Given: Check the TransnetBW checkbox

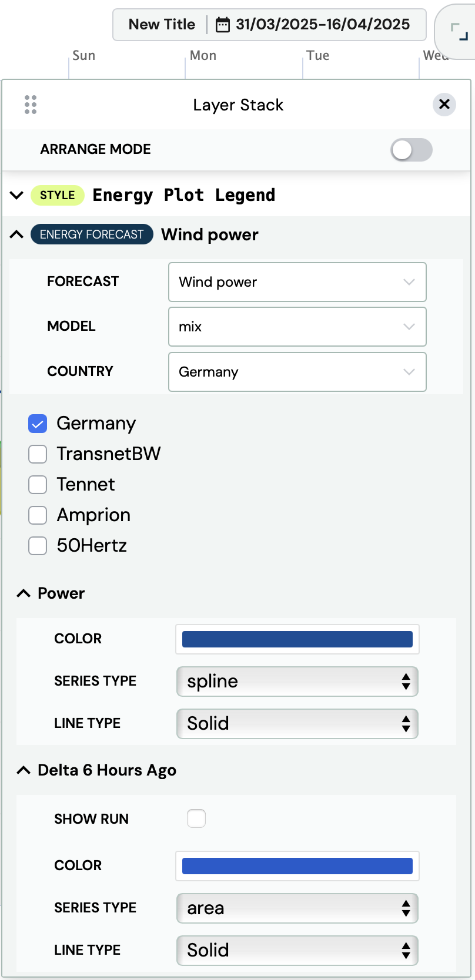Looking at the screenshot, I should coord(38,454).
